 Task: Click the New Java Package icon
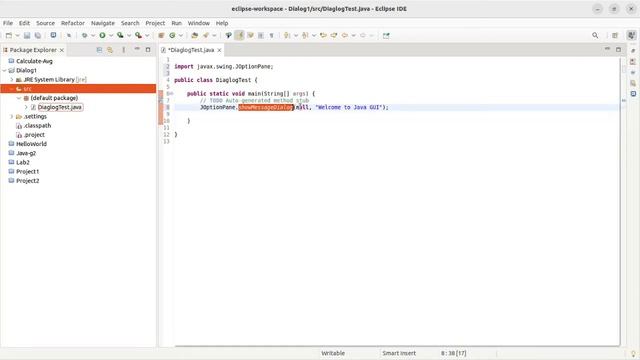tap(161, 36)
